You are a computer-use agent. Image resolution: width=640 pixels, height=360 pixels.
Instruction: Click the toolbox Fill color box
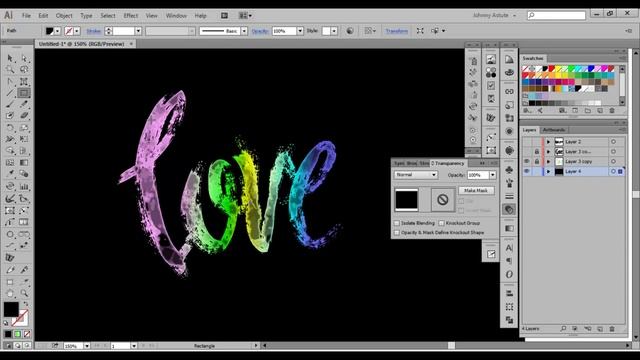pyautogui.click(x=11, y=309)
